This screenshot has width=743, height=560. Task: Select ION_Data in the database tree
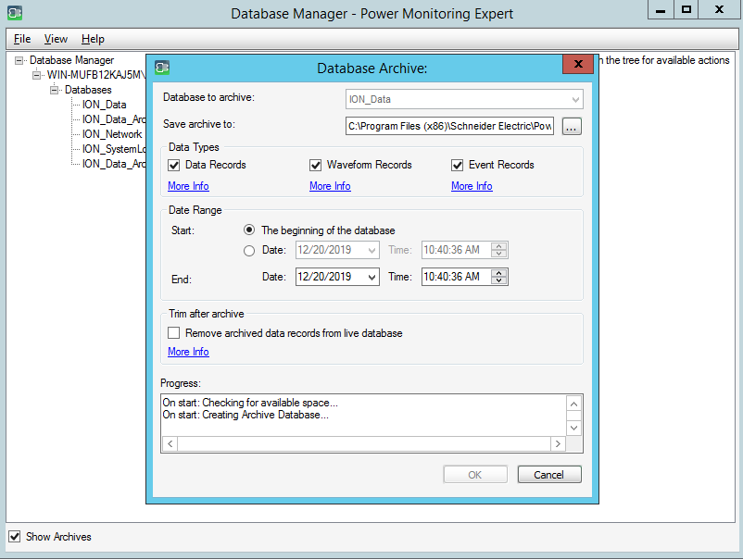click(105, 105)
